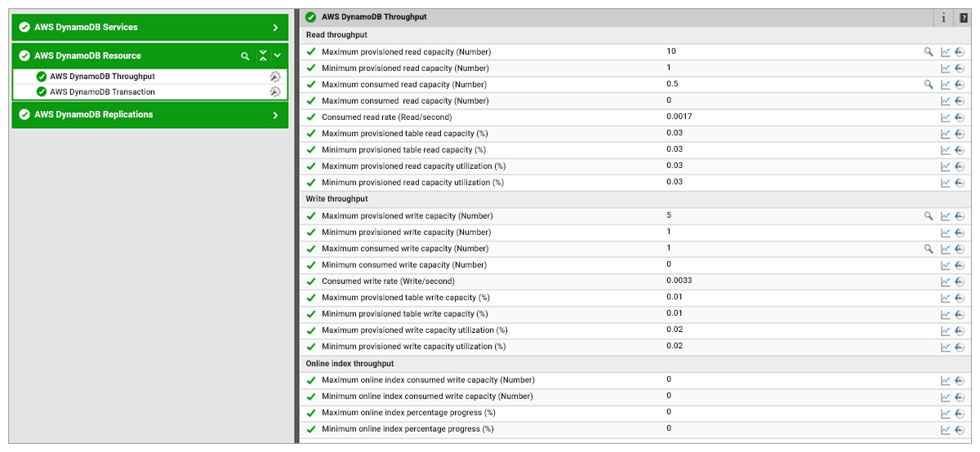Click history icon for Minimum provisioned write capacity
This screenshot has height=452, width=980.
tap(960, 233)
